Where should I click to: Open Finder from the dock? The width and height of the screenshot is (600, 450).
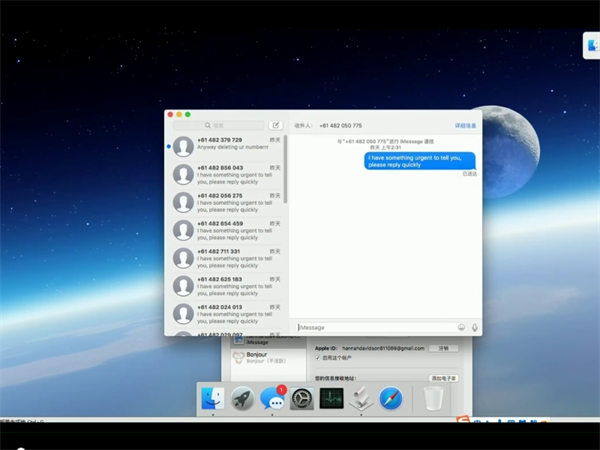click(x=212, y=398)
